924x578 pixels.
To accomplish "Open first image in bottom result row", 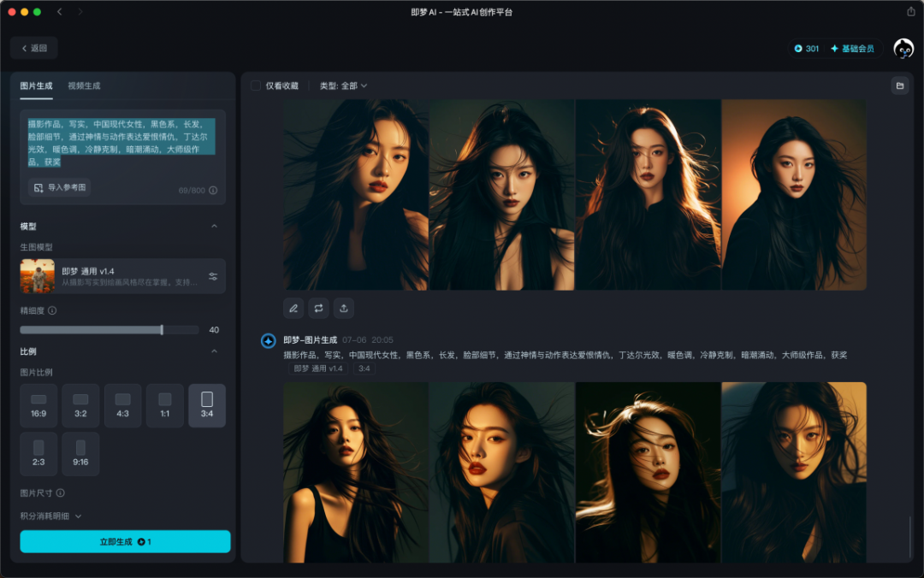I will click(x=355, y=473).
